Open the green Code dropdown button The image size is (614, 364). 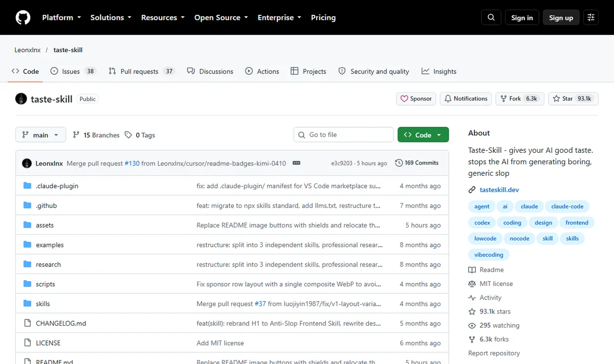(423, 135)
